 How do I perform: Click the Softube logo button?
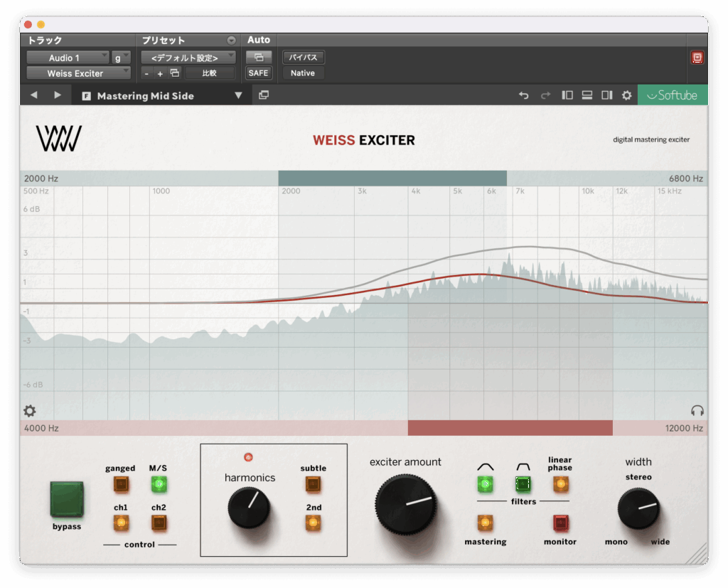(x=673, y=95)
